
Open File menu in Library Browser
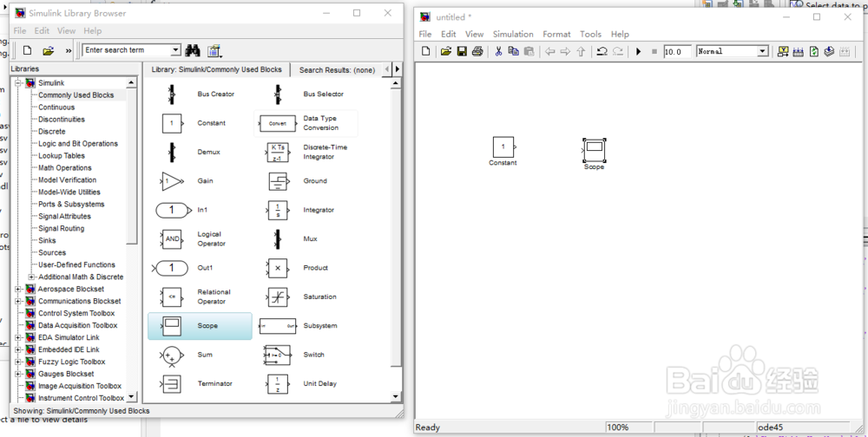click(20, 31)
